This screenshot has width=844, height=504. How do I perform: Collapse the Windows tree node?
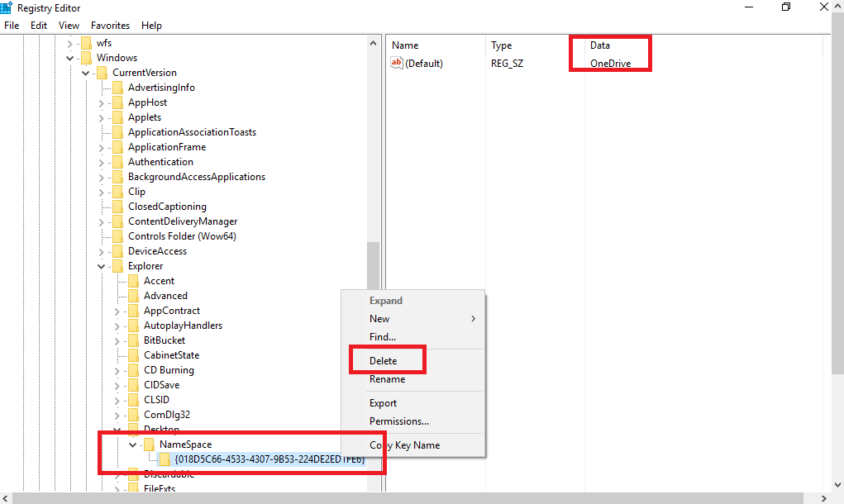point(70,57)
